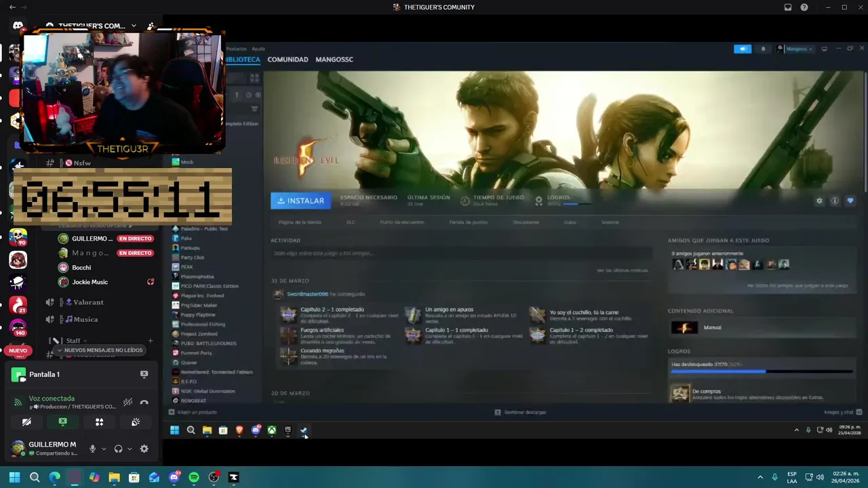Viewport: 868px width, 488px height.
Task: Click Xbox icon in shared screen taskbar
Action: [x=271, y=430]
